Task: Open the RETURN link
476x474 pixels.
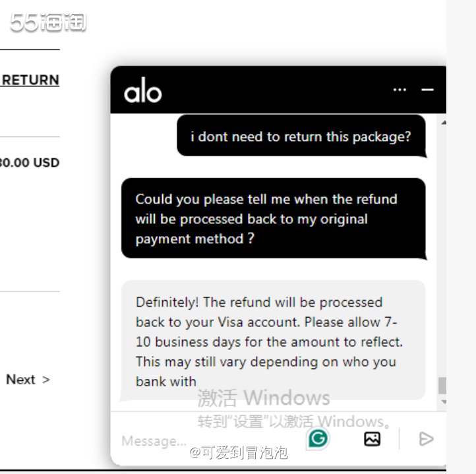Action: tap(30, 80)
